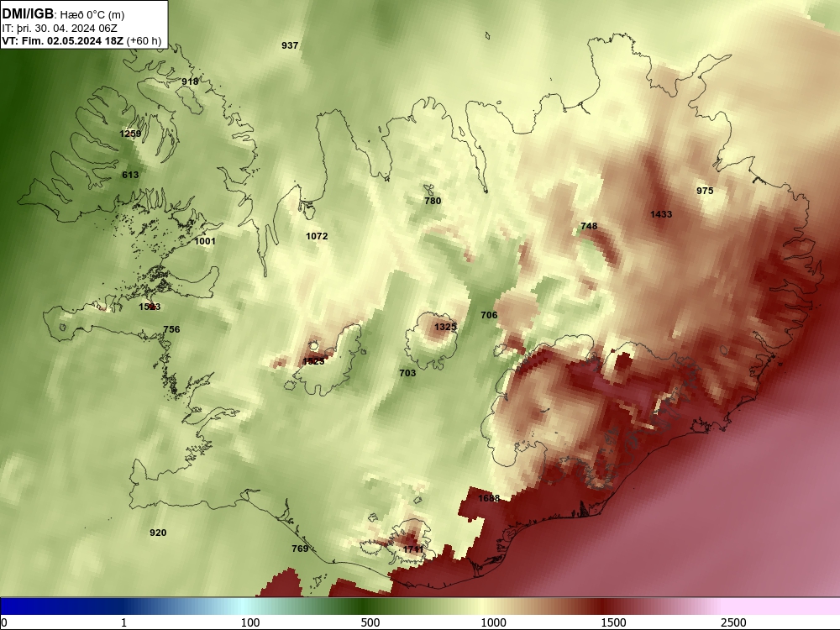The width and height of the screenshot is (840, 630).
Task: Click the DMI/IGB title label
Action: click(28, 13)
